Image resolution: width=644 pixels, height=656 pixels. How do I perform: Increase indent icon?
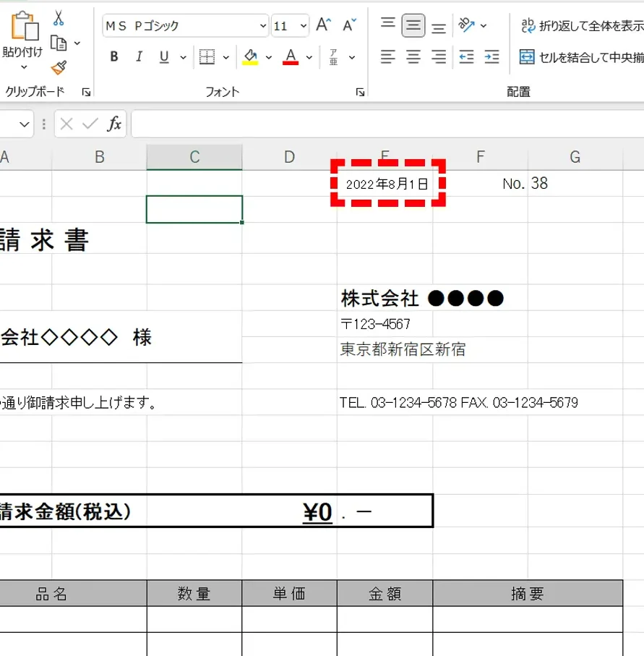(491, 56)
